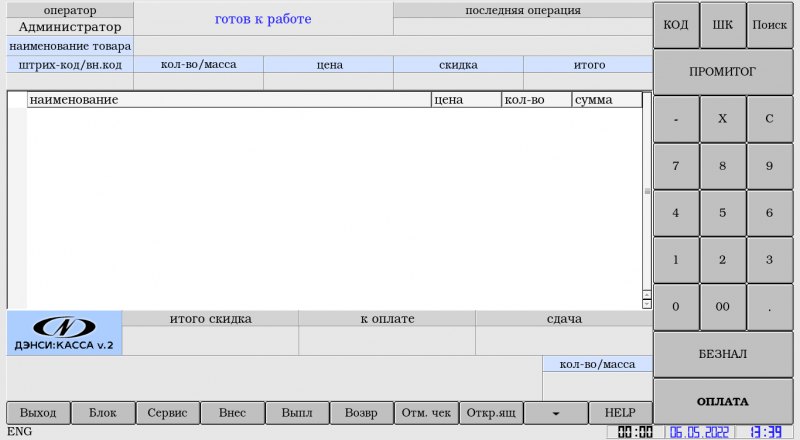The width and height of the screenshot is (800, 440).
Task: Click the сдача change field
Action: (564, 341)
